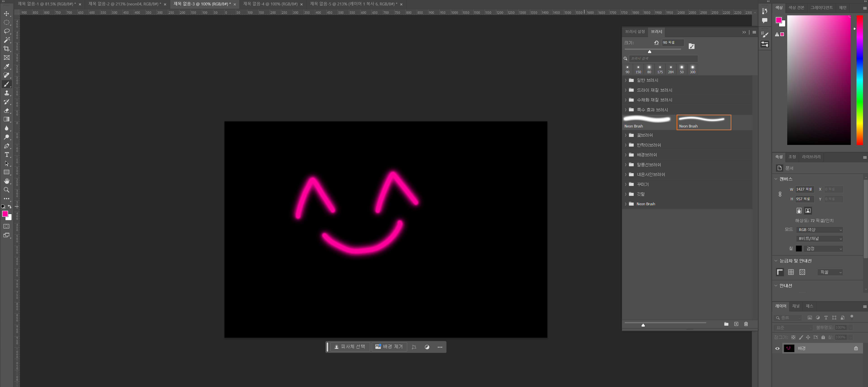868x387 pixels.
Task: Select the Crop tool
Action: pyautogui.click(x=6, y=49)
